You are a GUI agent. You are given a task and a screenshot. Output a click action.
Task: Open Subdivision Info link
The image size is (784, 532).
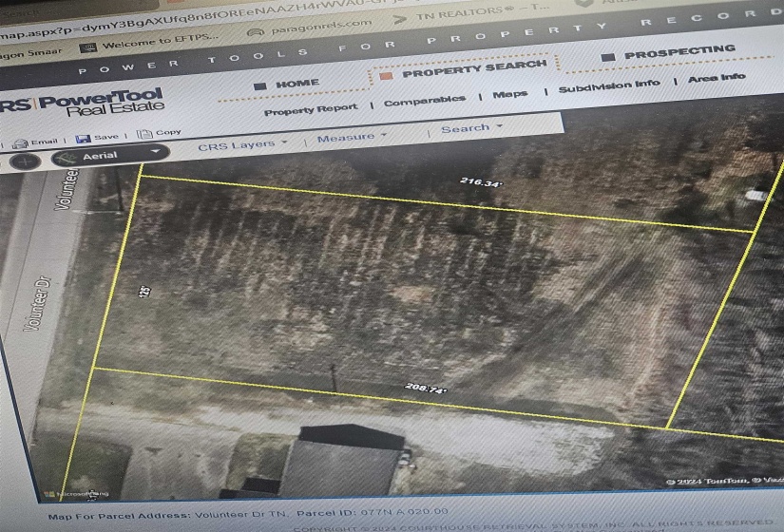(608, 85)
